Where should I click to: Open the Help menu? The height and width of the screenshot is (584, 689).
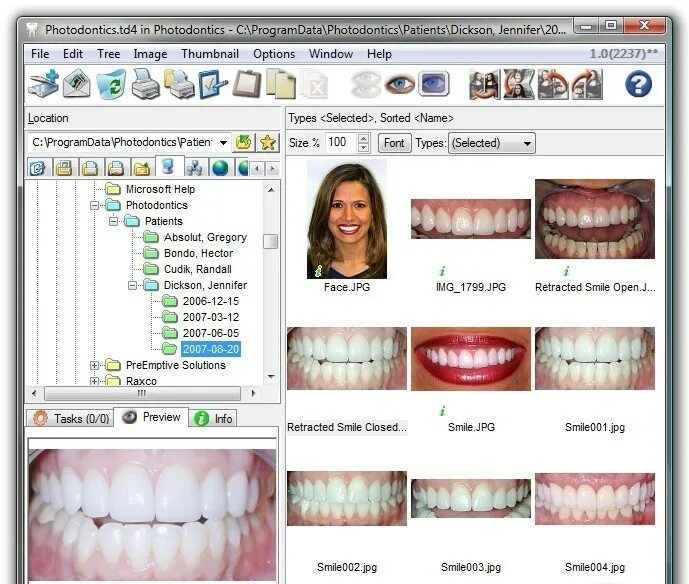[x=379, y=54]
